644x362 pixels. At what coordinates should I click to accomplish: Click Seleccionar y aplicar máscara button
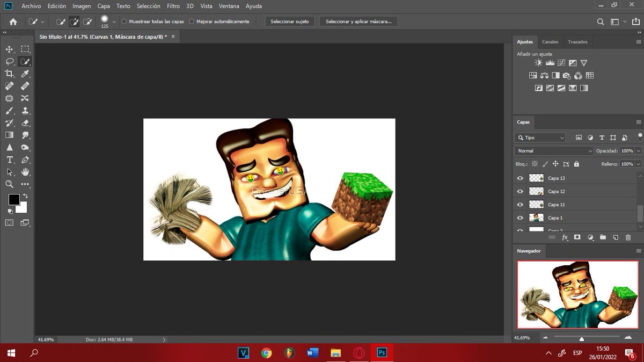click(358, 21)
